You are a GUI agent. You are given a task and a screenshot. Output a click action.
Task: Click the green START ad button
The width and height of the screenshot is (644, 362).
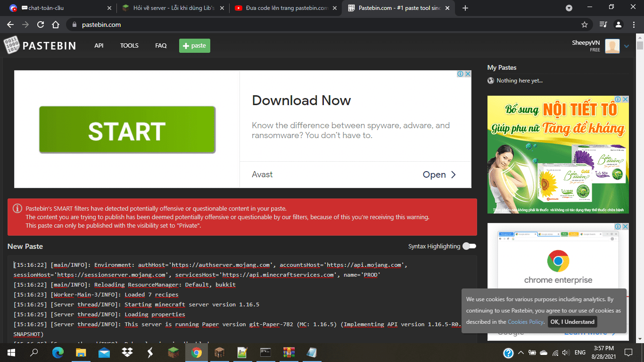click(127, 130)
